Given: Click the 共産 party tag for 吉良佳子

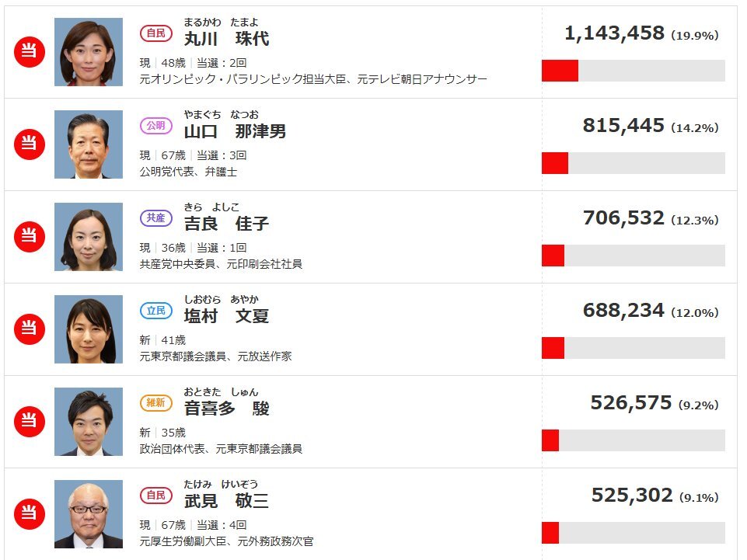Looking at the screenshot, I should coord(155,218).
